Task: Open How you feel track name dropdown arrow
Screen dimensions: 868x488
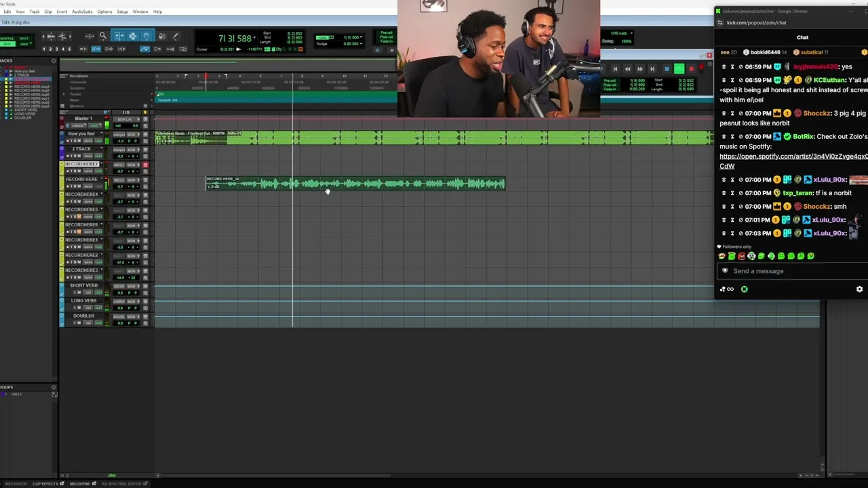Action: pyautogui.click(x=102, y=134)
